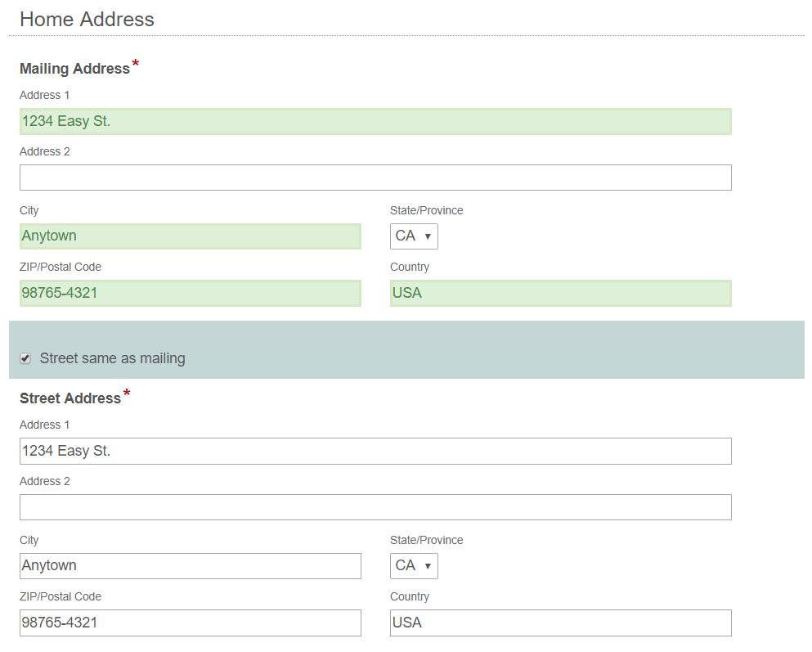Focus the empty Mailing Address 2 field
812x652 pixels.
click(x=375, y=178)
